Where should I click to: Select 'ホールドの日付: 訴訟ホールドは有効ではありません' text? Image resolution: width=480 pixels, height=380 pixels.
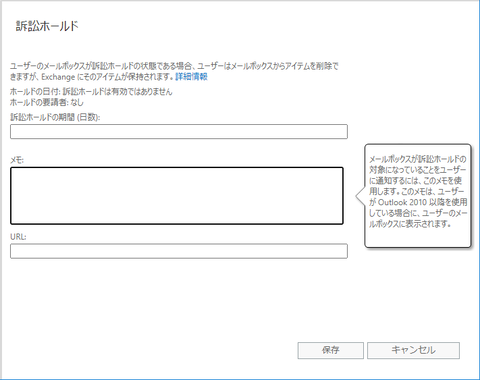(91, 92)
